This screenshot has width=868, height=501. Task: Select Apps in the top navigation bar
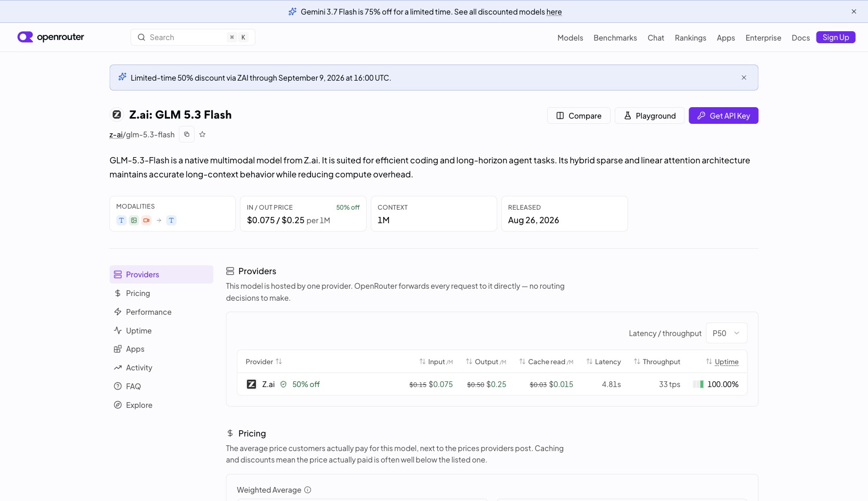[726, 38]
